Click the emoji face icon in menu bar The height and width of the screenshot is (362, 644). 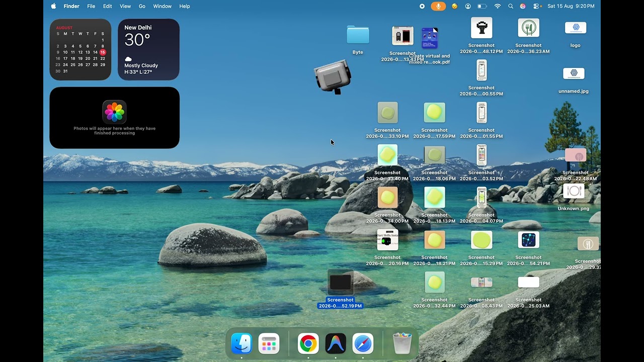(x=455, y=6)
